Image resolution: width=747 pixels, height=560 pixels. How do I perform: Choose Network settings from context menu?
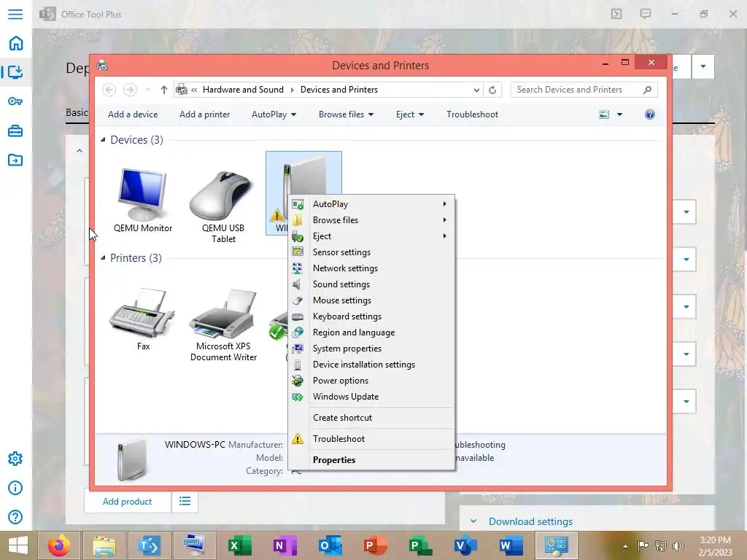(371, 268)
